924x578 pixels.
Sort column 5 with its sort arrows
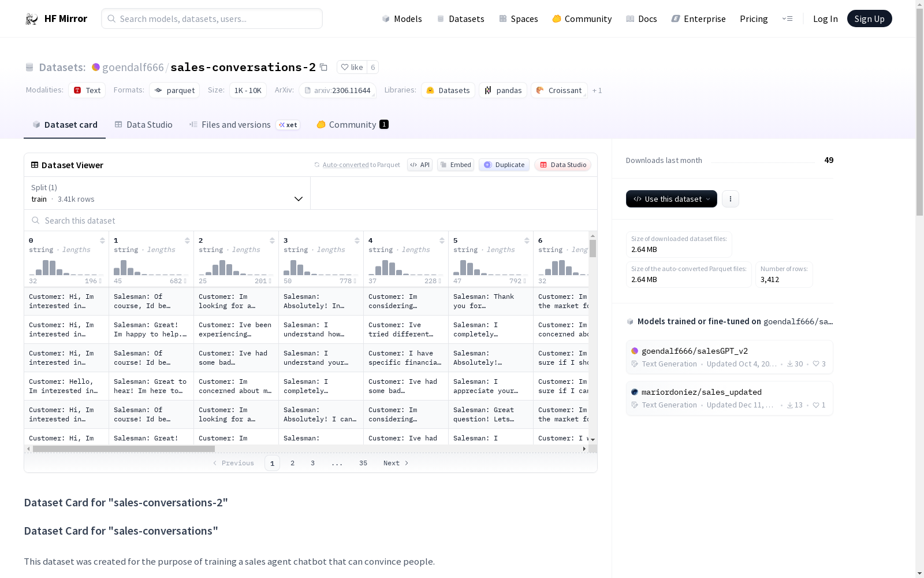527,240
